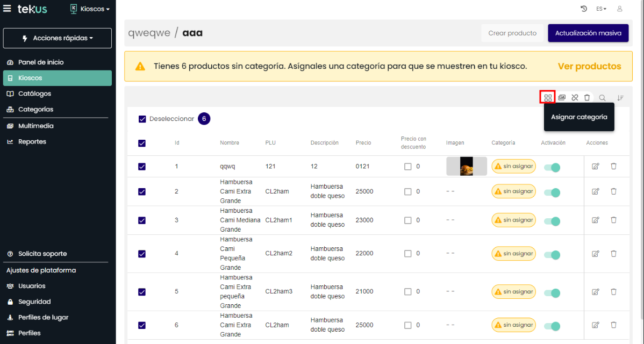
Task: Uncheck the Deseleccionar checkbox
Action: pos(142,119)
